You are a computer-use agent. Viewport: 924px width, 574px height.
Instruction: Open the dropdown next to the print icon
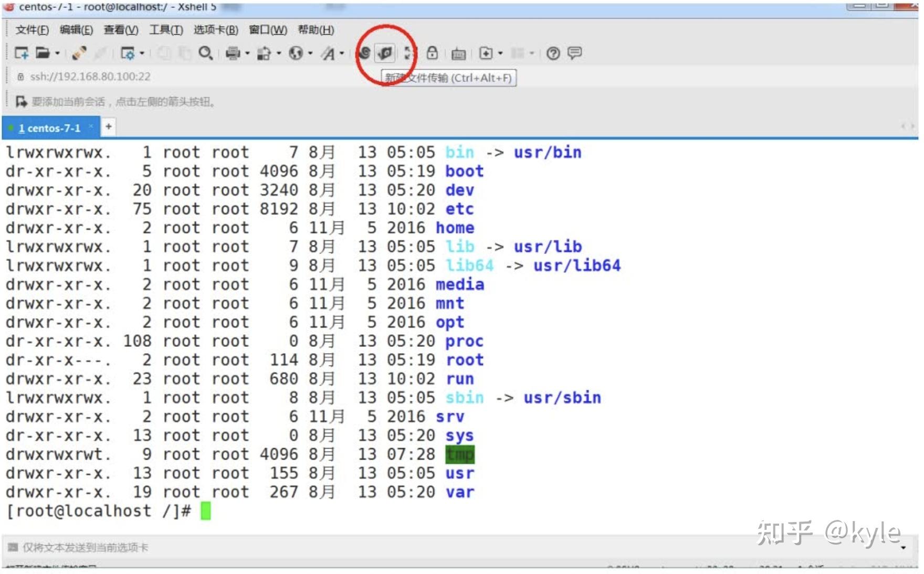point(247,53)
